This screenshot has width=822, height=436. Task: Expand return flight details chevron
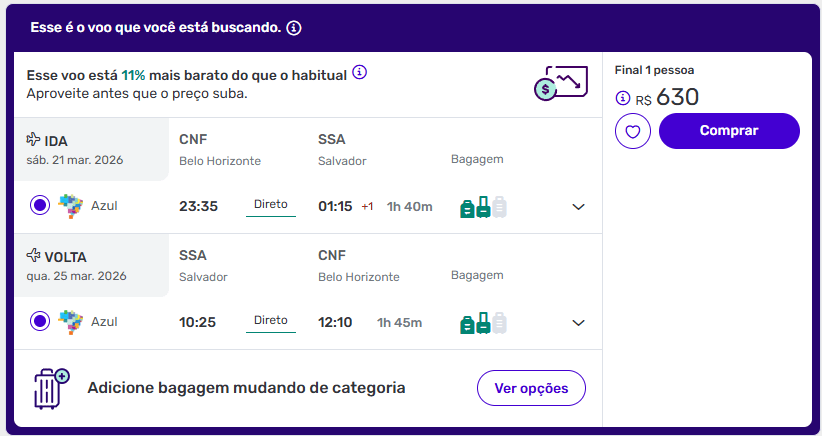point(578,323)
